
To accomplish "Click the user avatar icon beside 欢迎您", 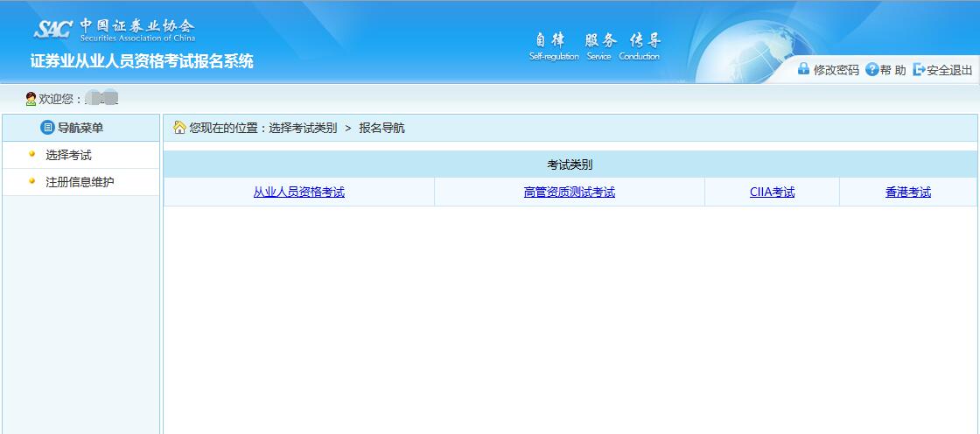I will pos(31,99).
